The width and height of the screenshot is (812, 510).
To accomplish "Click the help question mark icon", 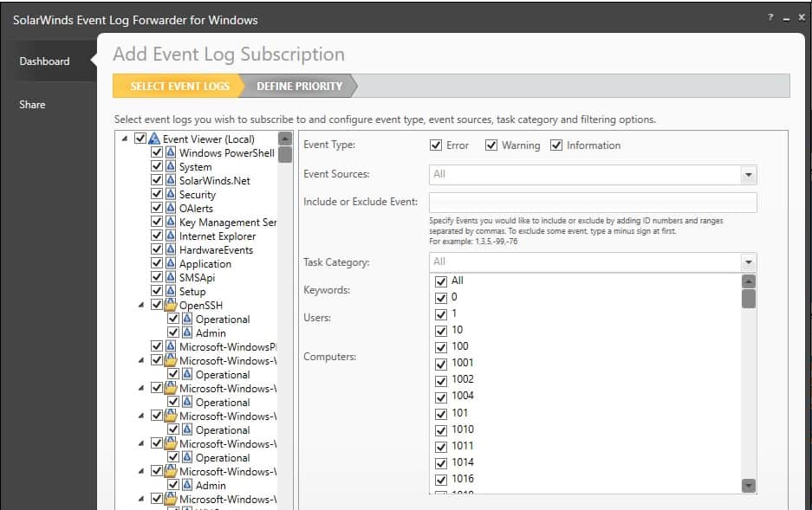I will coord(770,17).
